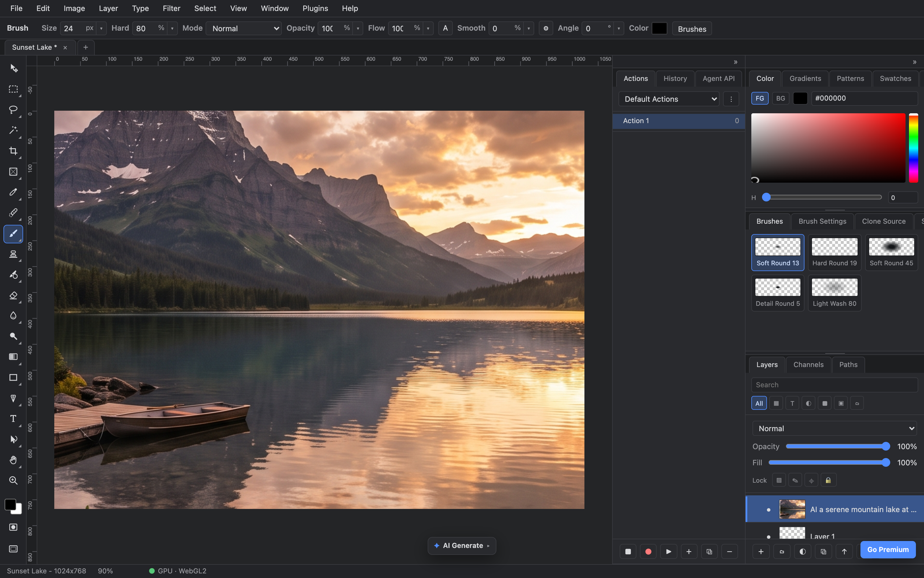Open the Layer menu

pos(109,8)
